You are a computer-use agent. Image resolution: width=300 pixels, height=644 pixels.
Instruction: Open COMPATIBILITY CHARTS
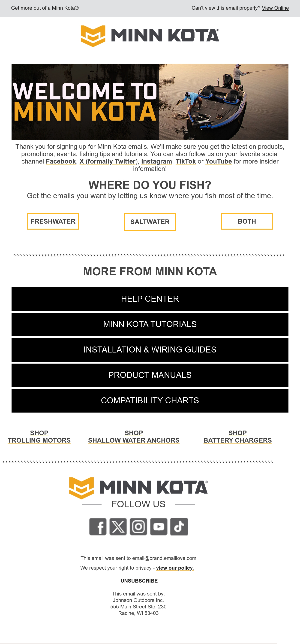[150, 401]
